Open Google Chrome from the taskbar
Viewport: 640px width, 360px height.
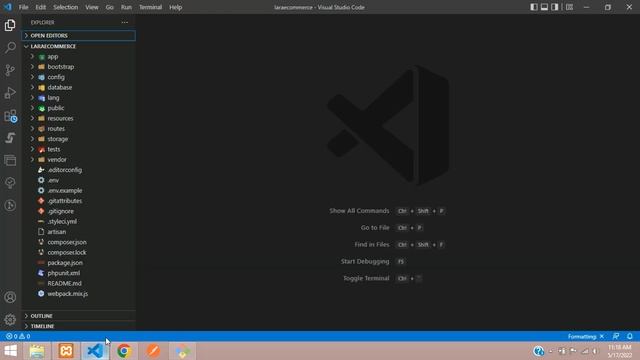(x=124, y=351)
